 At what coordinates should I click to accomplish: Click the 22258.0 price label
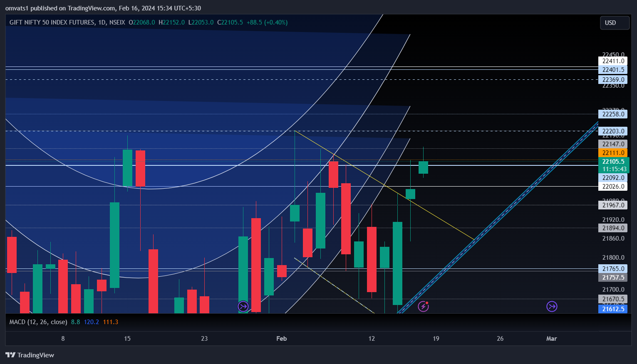[x=613, y=114]
